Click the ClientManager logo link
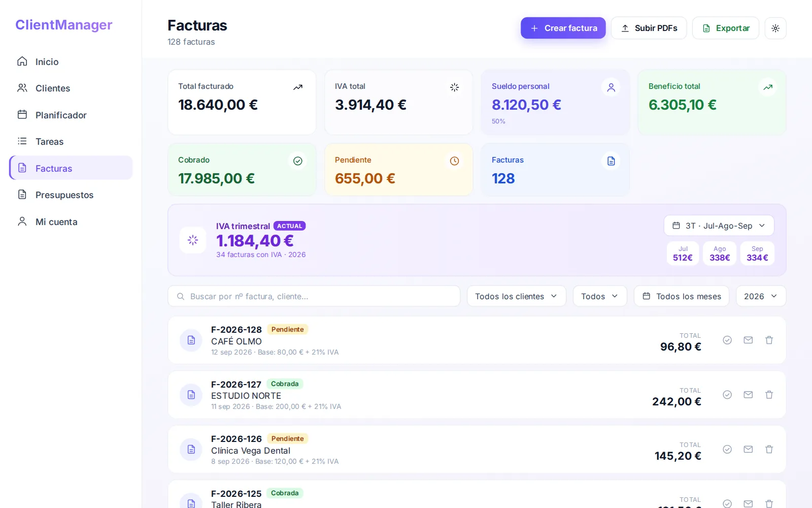The height and width of the screenshot is (508, 812). pos(64,24)
